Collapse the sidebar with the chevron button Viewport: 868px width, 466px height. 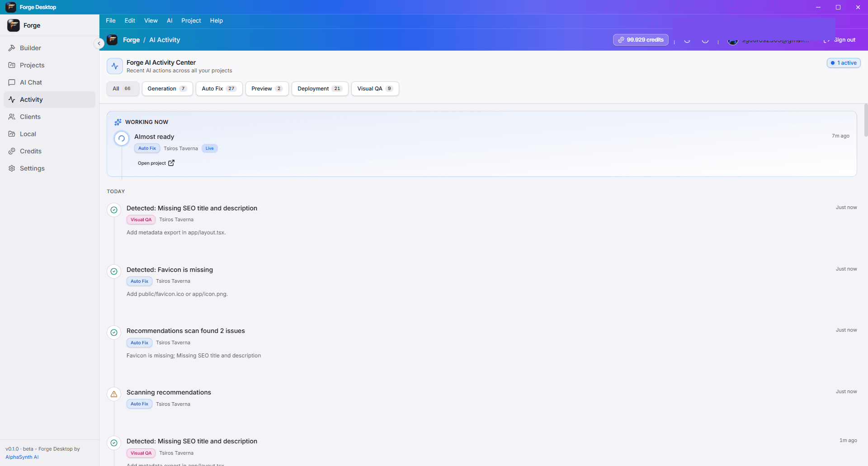[99, 43]
